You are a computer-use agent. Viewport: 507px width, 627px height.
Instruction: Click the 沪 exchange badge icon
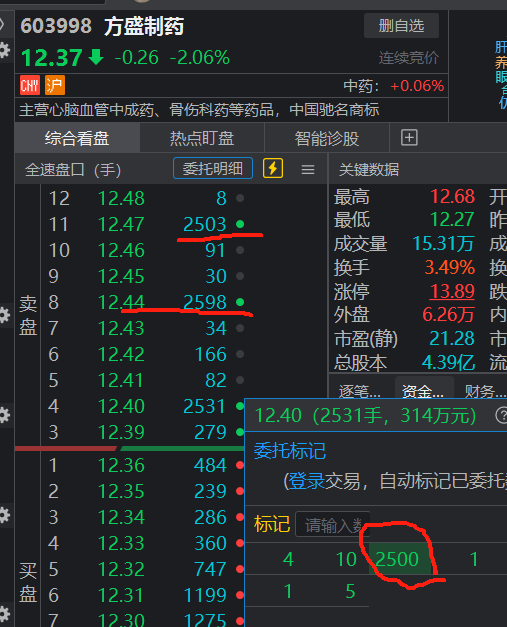tap(55, 85)
